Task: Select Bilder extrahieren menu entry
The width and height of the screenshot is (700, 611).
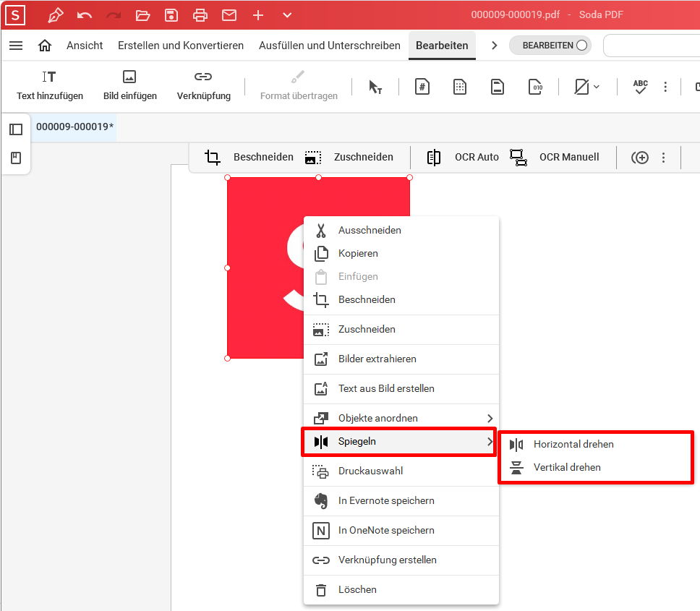Action: tap(401, 359)
